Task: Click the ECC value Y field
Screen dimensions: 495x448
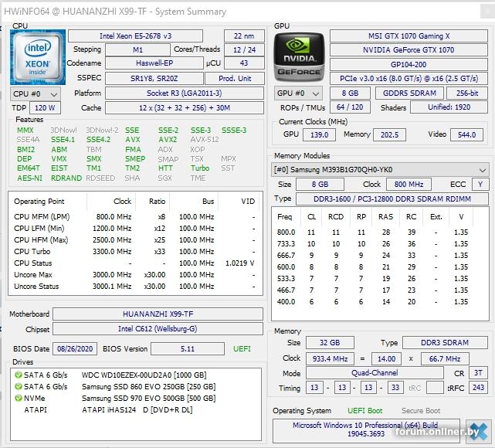Action: coord(480,184)
